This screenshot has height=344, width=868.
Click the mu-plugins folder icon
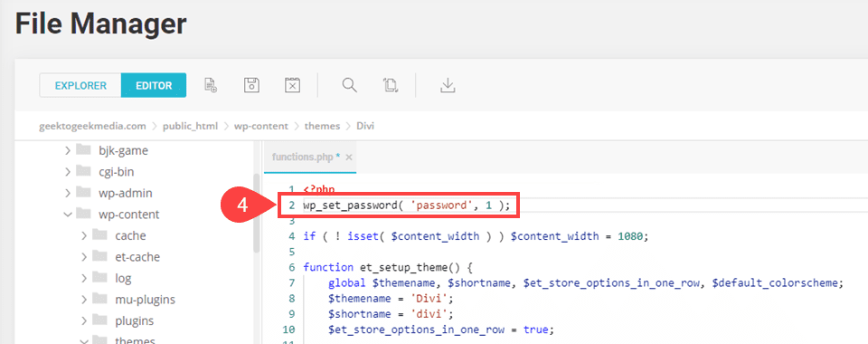point(99,299)
